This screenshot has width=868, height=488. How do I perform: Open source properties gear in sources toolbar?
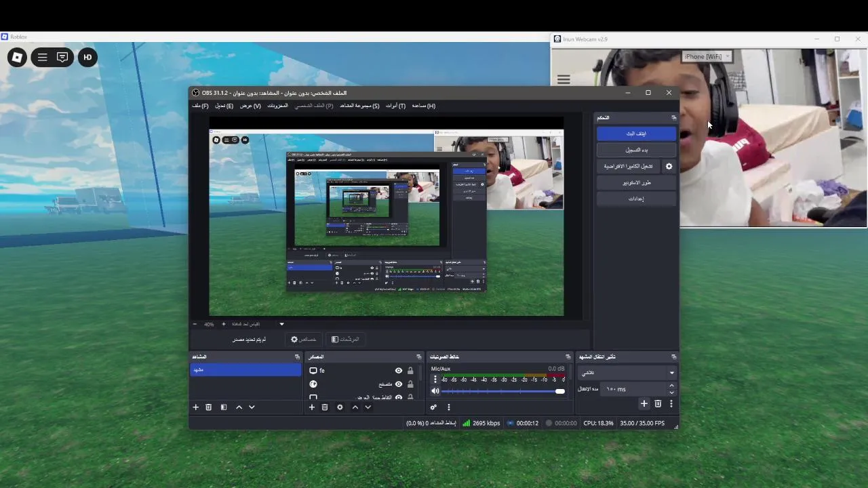[340, 407]
